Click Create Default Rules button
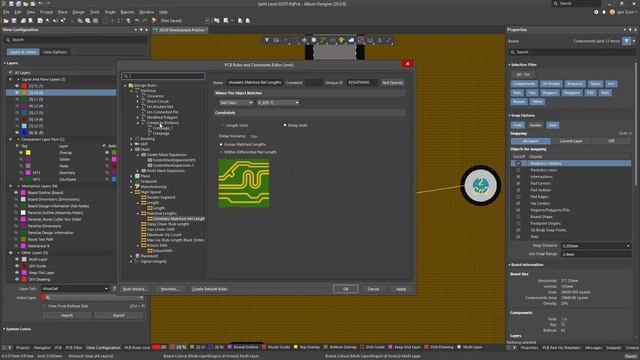This screenshot has width=640, height=360. (x=210, y=289)
